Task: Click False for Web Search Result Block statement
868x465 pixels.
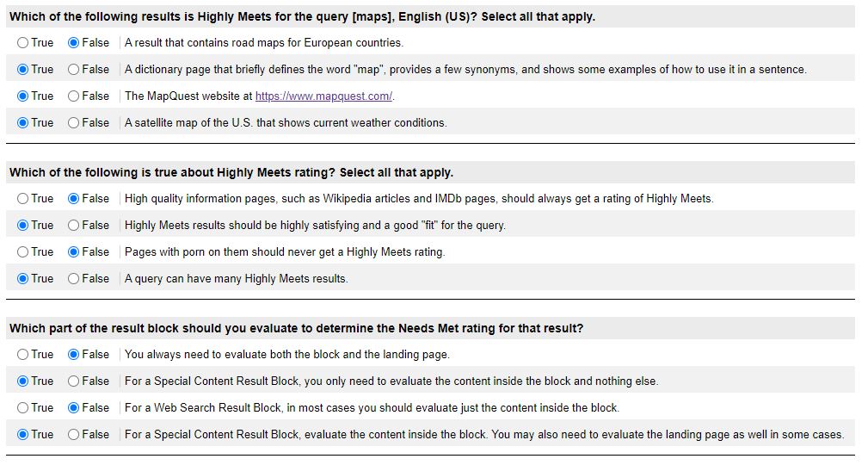Action: tap(74, 407)
